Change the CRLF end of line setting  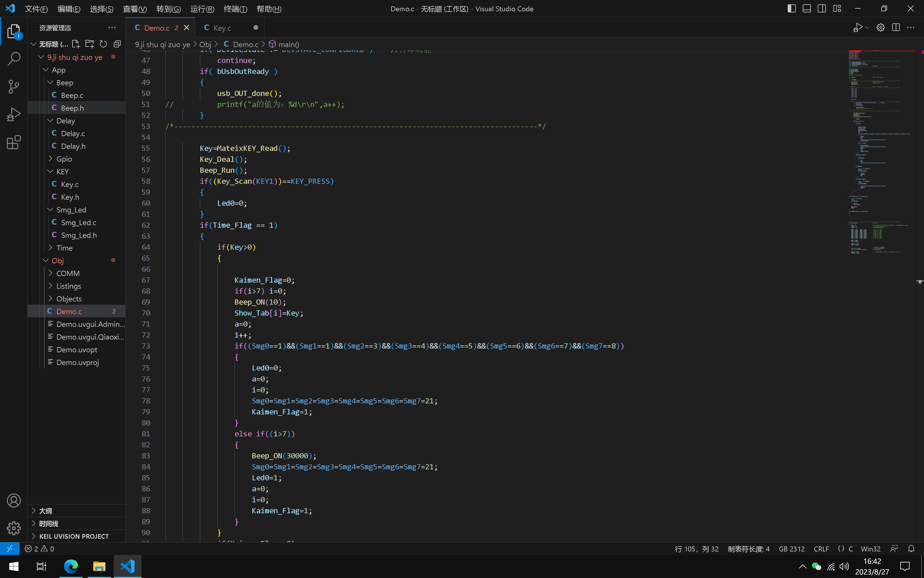click(x=821, y=549)
